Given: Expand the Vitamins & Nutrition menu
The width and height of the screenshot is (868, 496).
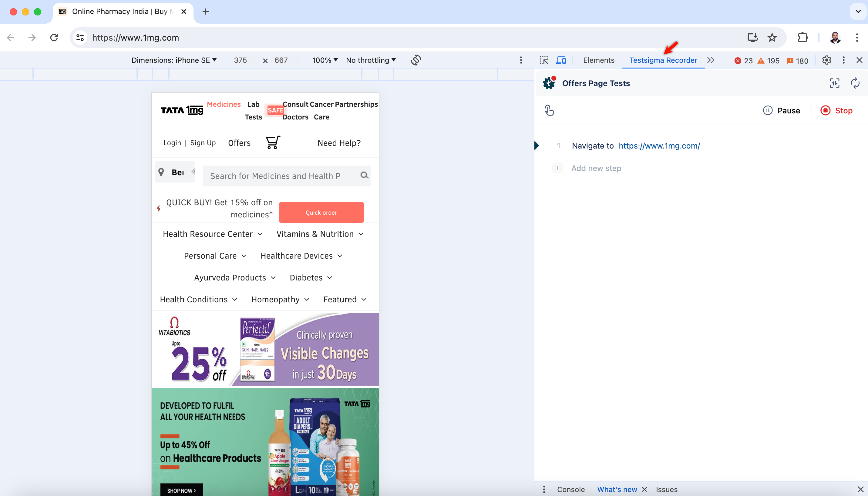Looking at the screenshot, I should coord(319,234).
